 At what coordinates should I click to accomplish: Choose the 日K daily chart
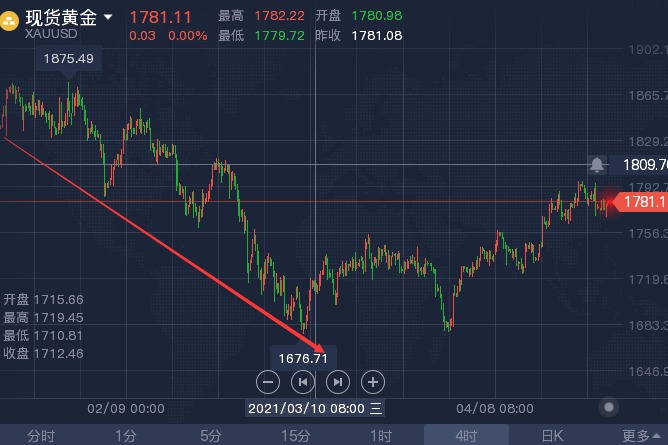click(x=552, y=435)
